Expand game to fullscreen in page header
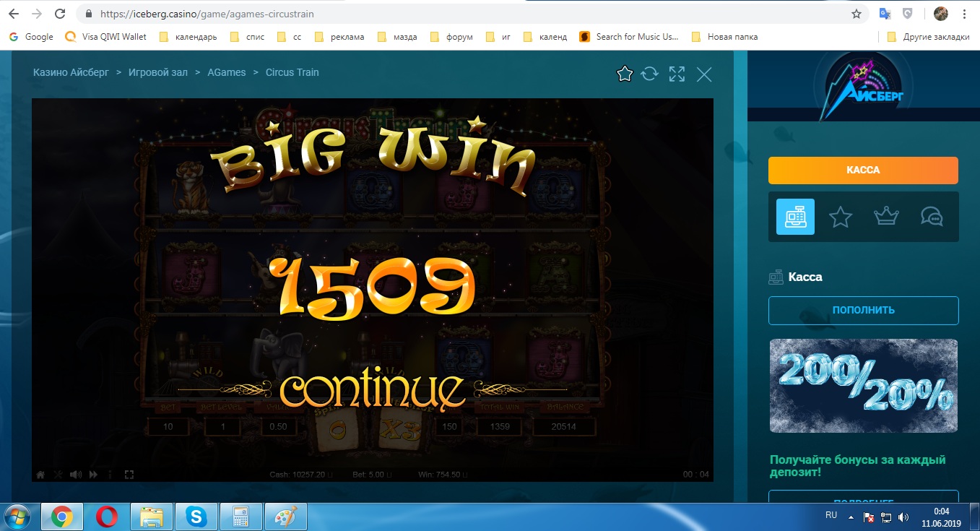Viewport: 980px width, 531px height. [x=677, y=74]
